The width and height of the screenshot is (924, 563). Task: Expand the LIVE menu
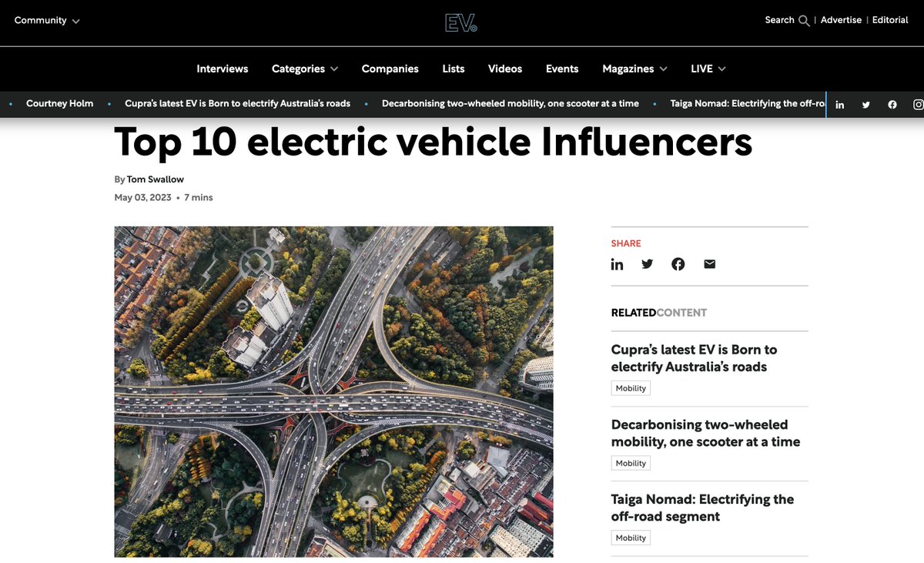(x=708, y=69)
